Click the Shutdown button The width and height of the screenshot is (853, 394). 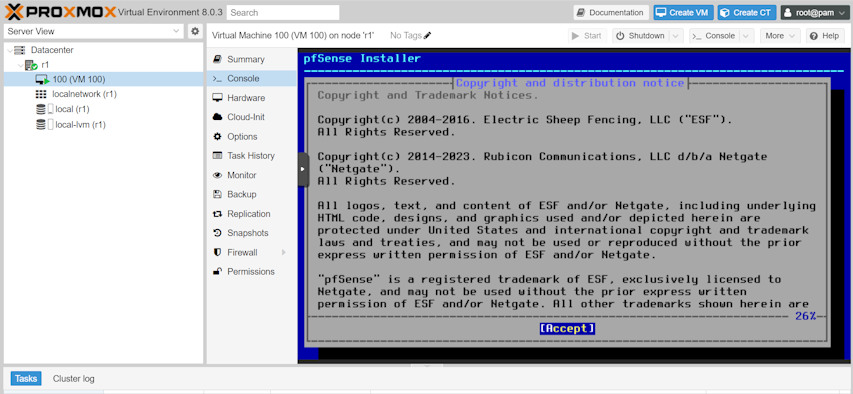pyautogui.click(x=641, y=36)
